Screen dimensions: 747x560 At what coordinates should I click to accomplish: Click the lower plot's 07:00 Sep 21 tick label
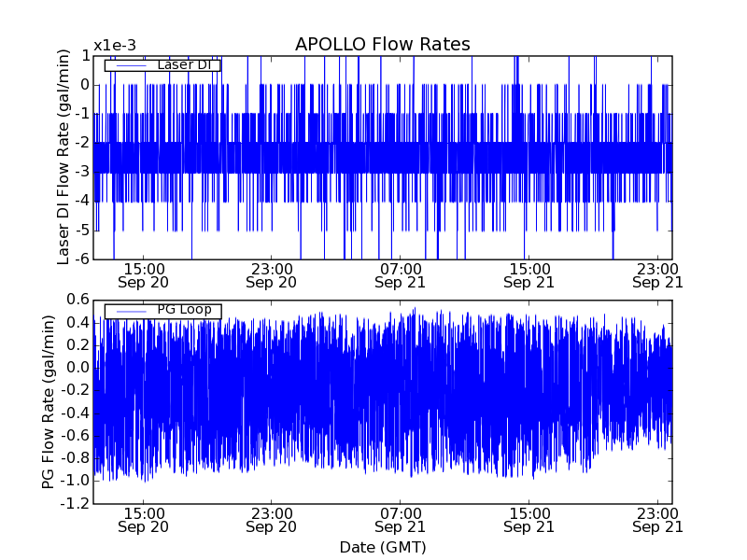pyautogui.click(x=400, y=521)
